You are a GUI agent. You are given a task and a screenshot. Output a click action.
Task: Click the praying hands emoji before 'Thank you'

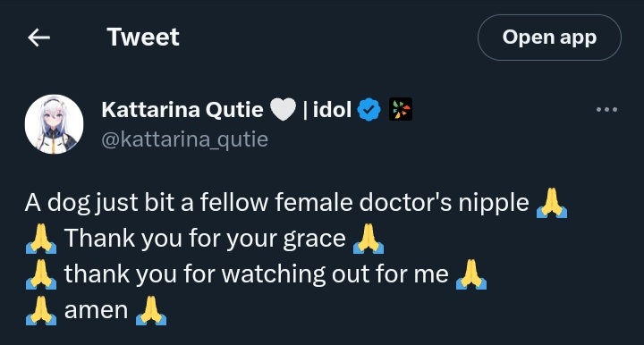pyautogui.click(x=41, y=239)
